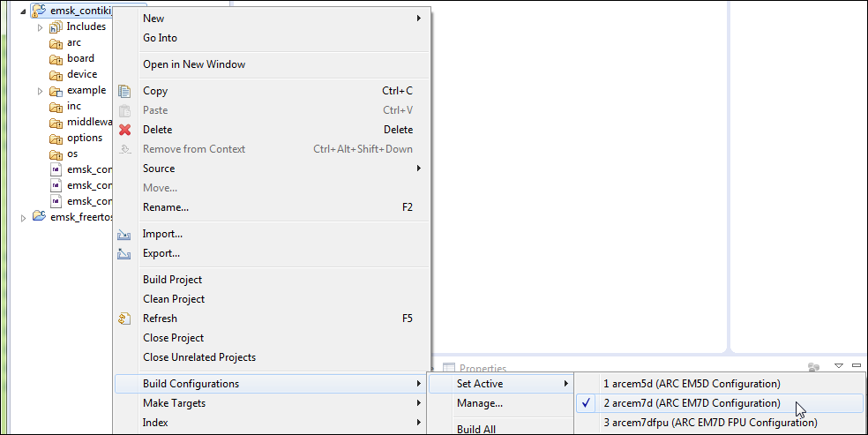The width and height of the screenshot is (868, 435).
Task: Open the Index submenu
Action: coord(272,423)
